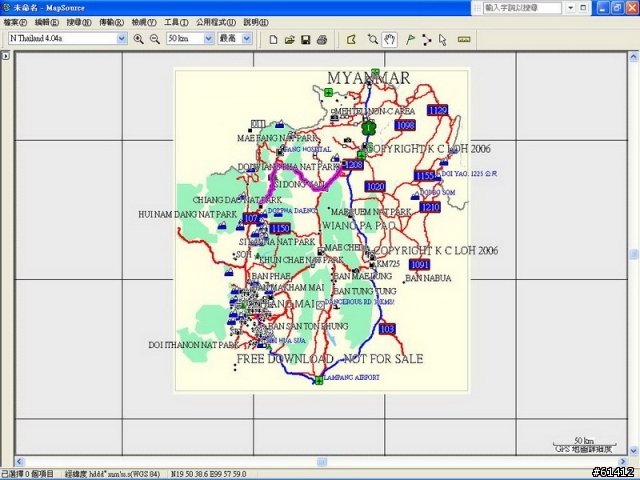Screen dimensions: 640x480
Task: Open a file using the folder icon
Action: pos(289,40)
